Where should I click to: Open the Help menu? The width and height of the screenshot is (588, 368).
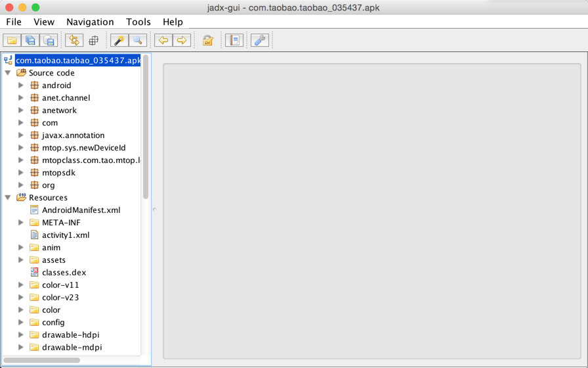(x=173, y=22)
